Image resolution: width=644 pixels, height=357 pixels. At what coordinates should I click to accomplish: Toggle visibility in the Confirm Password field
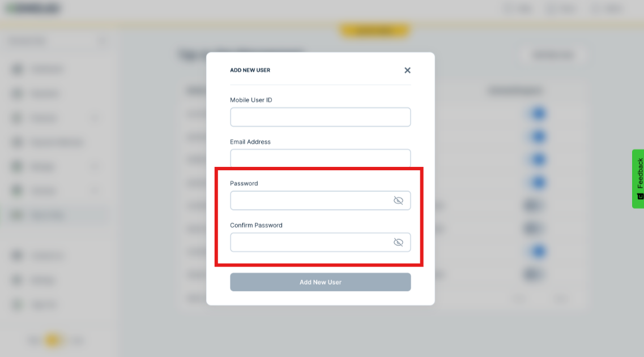pos(398,242)
